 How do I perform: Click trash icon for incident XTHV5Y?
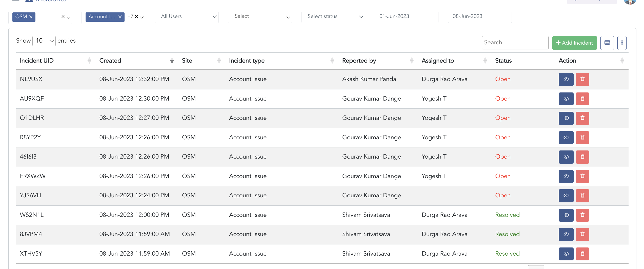point(582,254)
